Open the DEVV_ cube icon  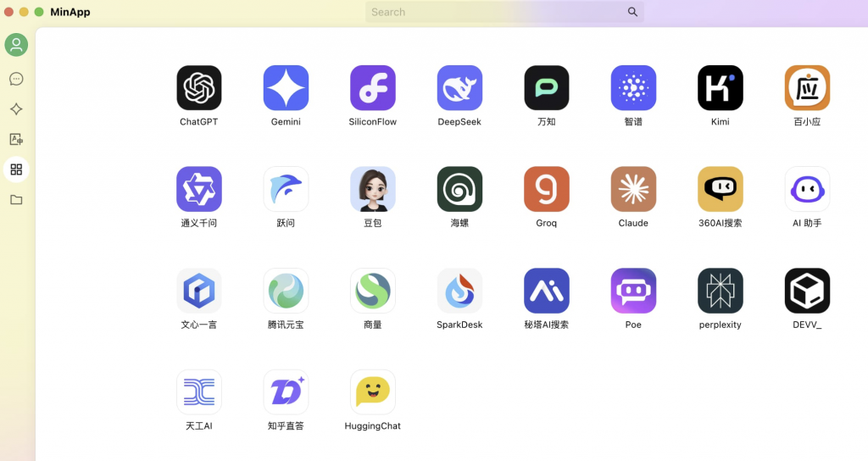[807, 292]
